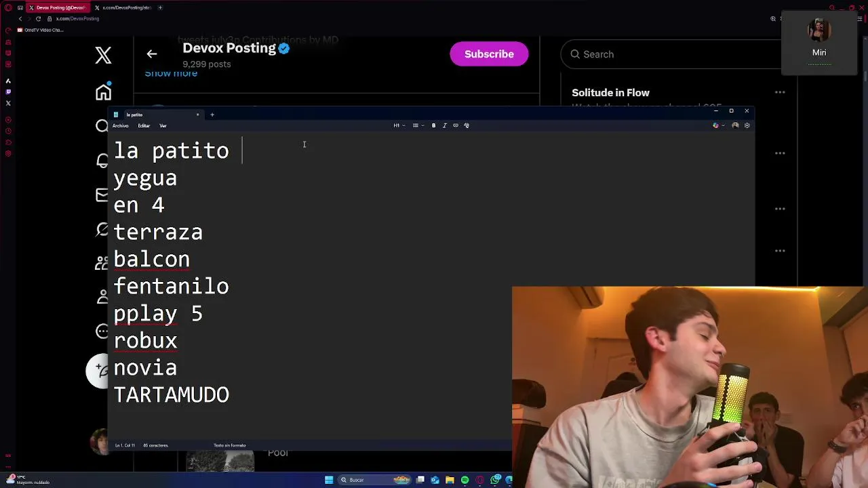This screenshot has width=868, height=488.
Task: Open Twitch in Opera sidebar
Action: (x=8, y=91)
